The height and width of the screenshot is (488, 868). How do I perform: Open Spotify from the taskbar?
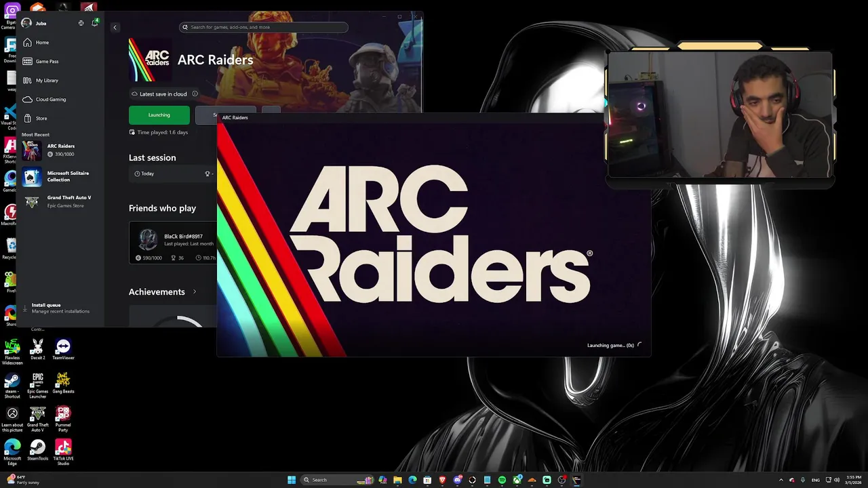click(x=502, y=480)
